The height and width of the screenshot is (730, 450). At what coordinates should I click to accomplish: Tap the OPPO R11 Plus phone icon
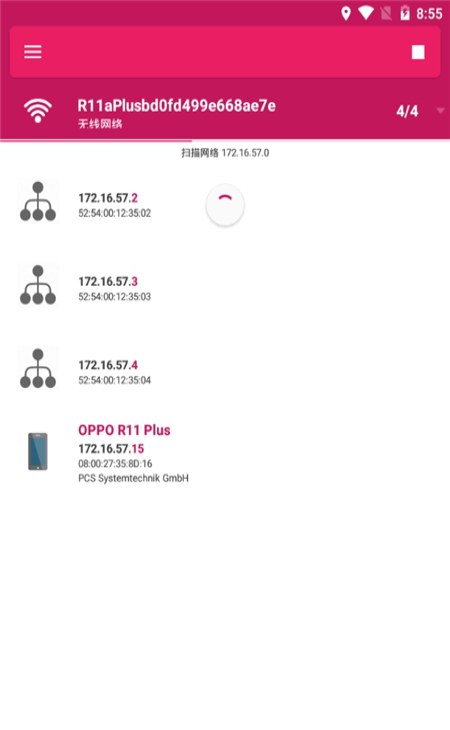point(38,451)
